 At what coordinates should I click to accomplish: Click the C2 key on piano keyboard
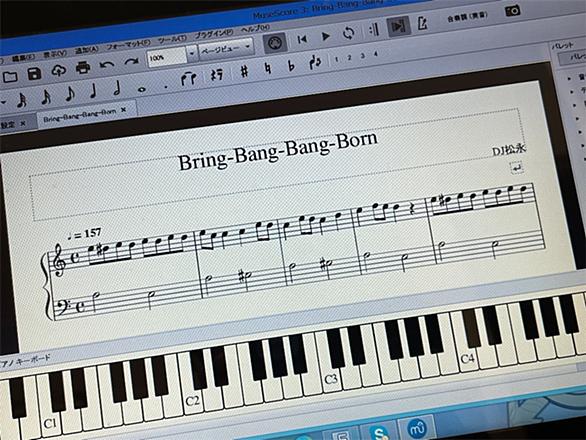point(192,401)
